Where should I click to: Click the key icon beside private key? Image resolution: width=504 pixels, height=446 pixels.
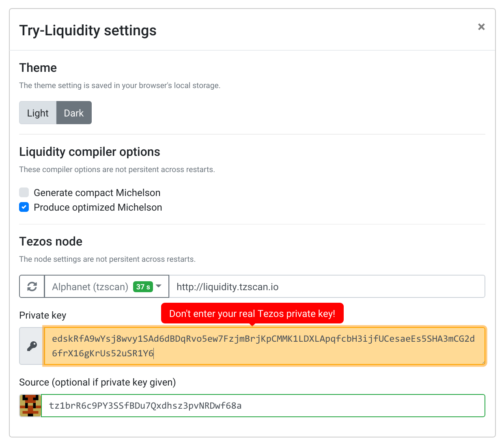click(x=32, y=346)
